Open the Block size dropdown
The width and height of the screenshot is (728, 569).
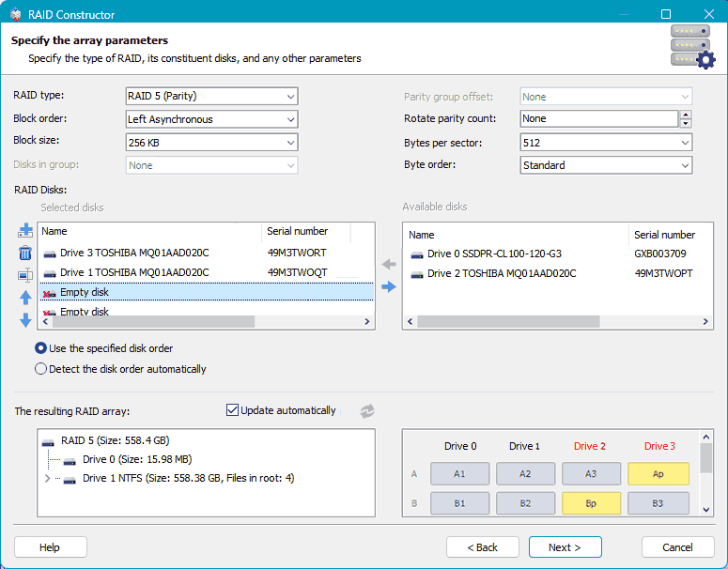pos(211,143)
